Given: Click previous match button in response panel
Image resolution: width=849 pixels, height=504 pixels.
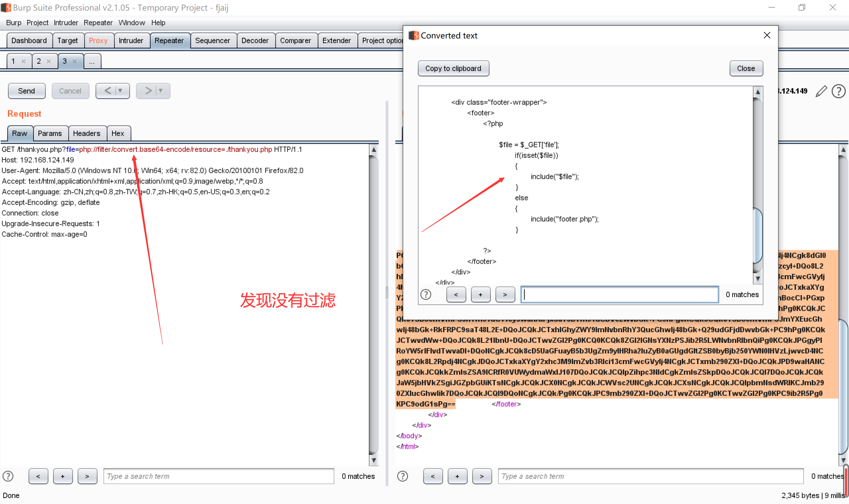Looking at the screenshot, I should point(433,476).
